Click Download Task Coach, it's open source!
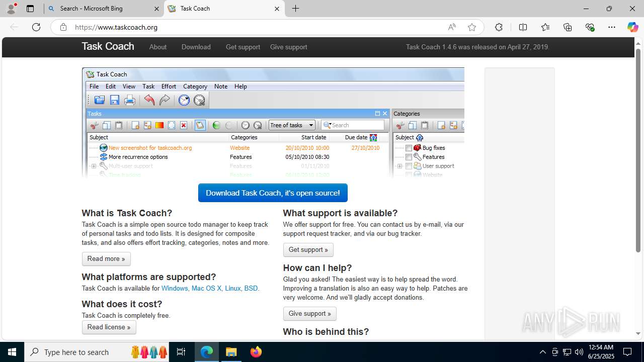This screenshot has height=362, width=644. tap(273, 193)
